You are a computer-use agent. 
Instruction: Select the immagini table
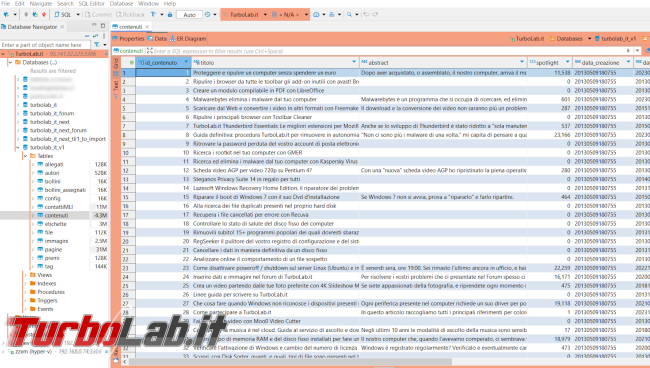point(56,241)
